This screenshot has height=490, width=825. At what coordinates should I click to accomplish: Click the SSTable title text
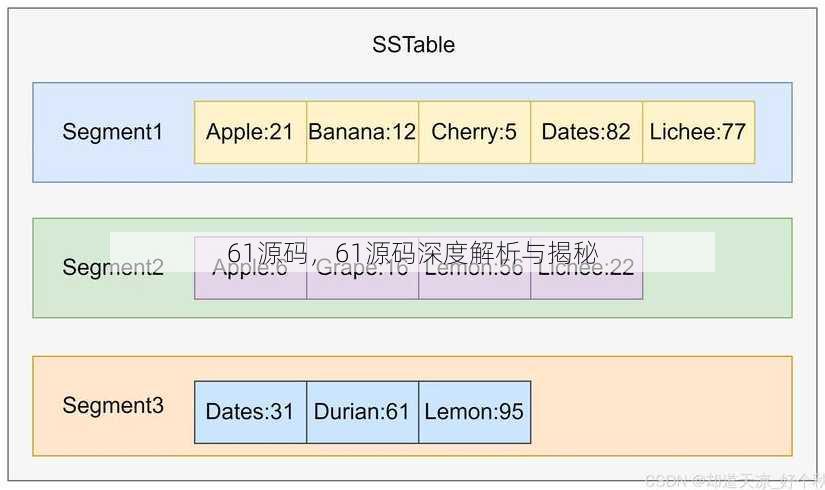click(x=414, y=45)
